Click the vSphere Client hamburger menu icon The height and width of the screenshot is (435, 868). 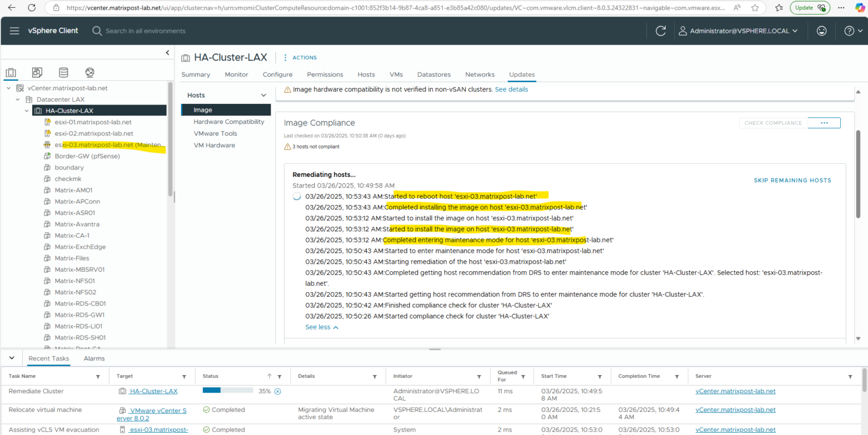click(15, 31)
